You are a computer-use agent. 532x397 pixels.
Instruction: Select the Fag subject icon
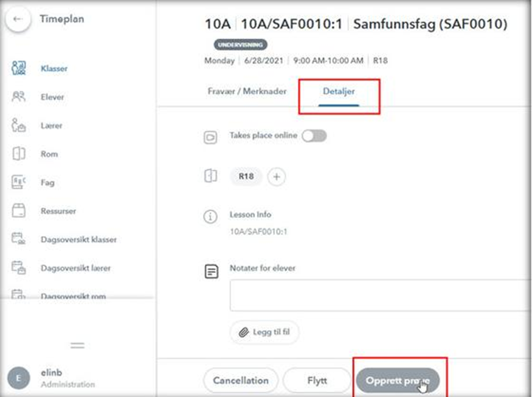coord(18,182)
